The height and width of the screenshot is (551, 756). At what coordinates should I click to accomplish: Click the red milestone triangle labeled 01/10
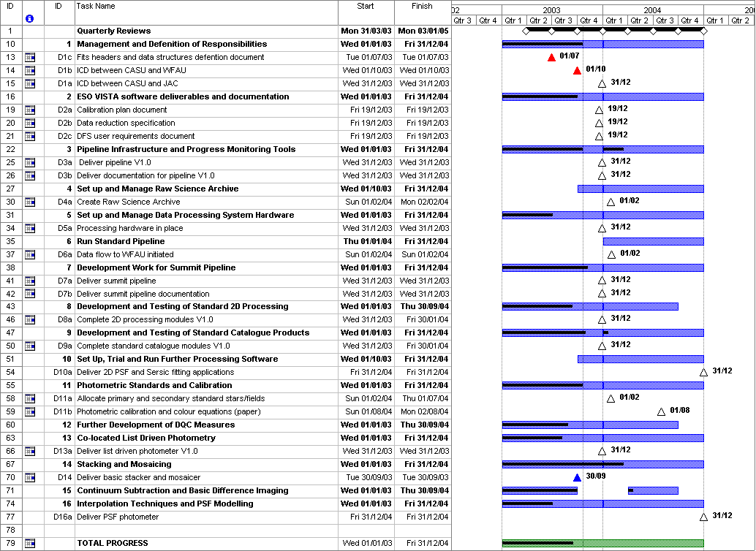(x=577, y=70)
